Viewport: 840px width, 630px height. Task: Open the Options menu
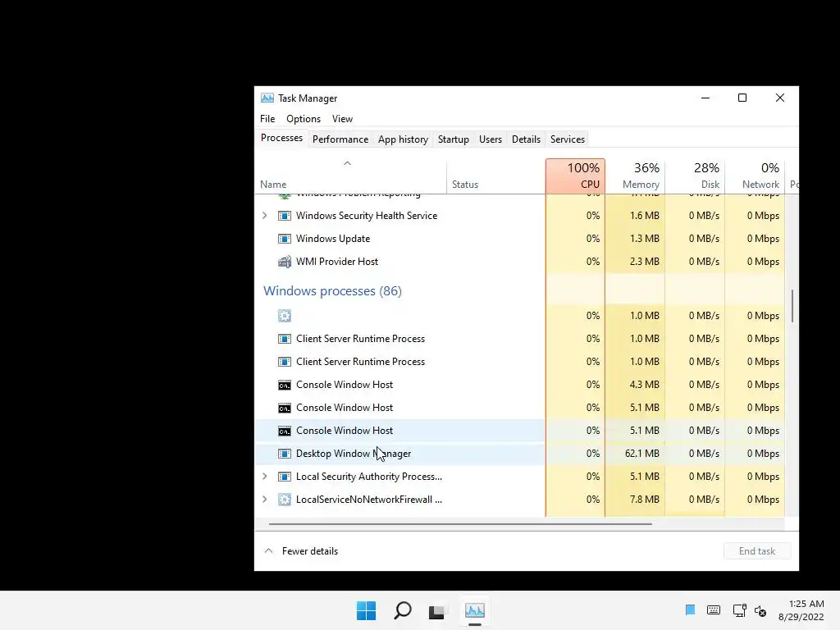coord(304,119)
